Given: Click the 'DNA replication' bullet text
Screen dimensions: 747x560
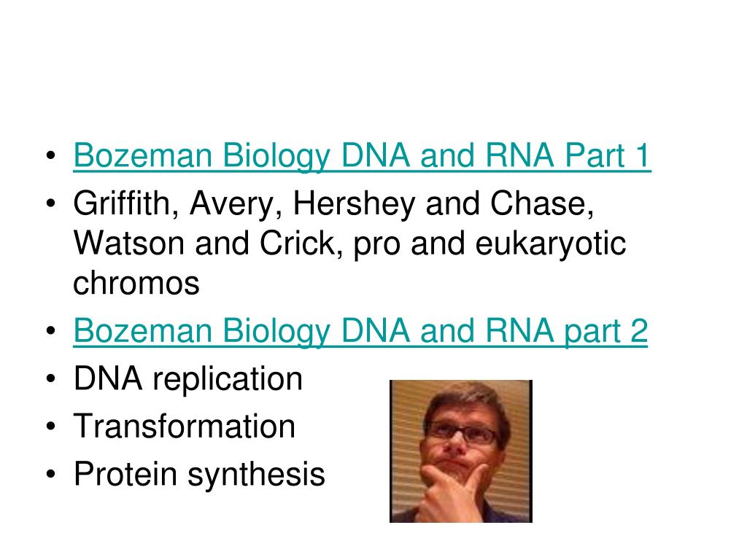Looking at the screenshot, I should [187, 380].
